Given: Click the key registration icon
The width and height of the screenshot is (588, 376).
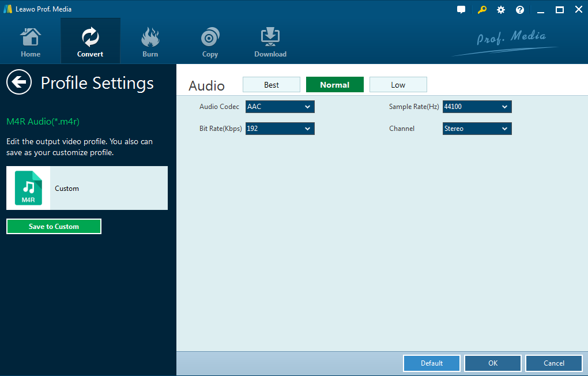Looking at the screenshot, I should coord(482,10).
